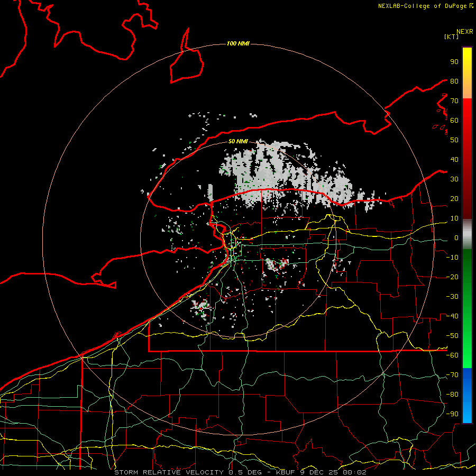
Task: Select the 20 value on the velocity scale
Action: [x=454, y=199]
